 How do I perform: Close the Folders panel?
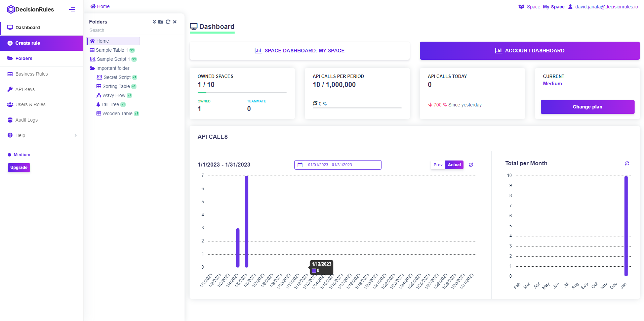point(175,22)
